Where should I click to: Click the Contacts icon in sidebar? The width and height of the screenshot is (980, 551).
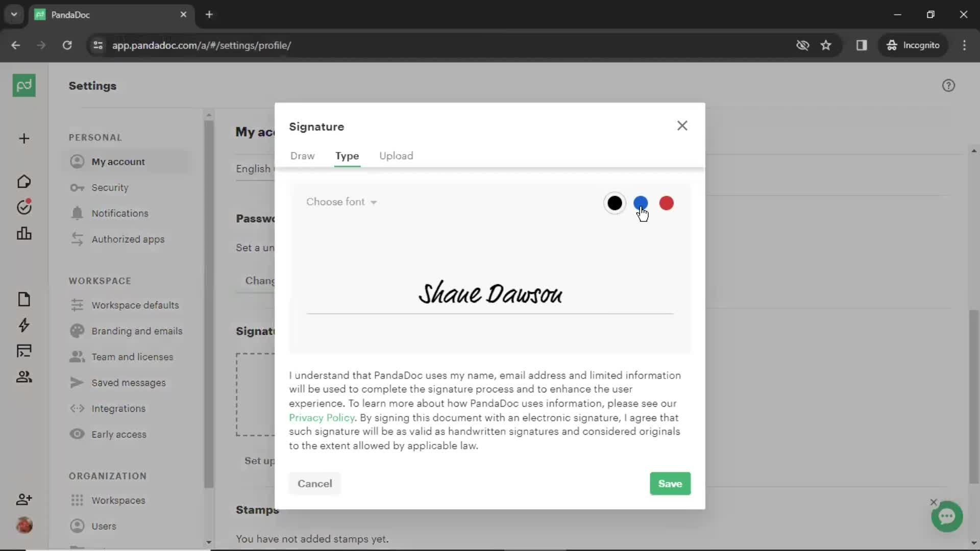[x=23, y=376]
